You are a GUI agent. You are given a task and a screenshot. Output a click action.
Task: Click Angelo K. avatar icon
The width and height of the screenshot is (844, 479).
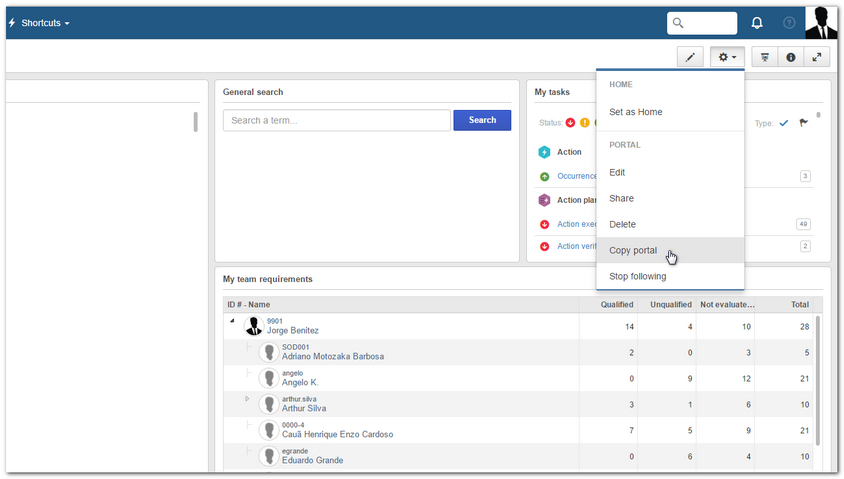click(269, 378)
